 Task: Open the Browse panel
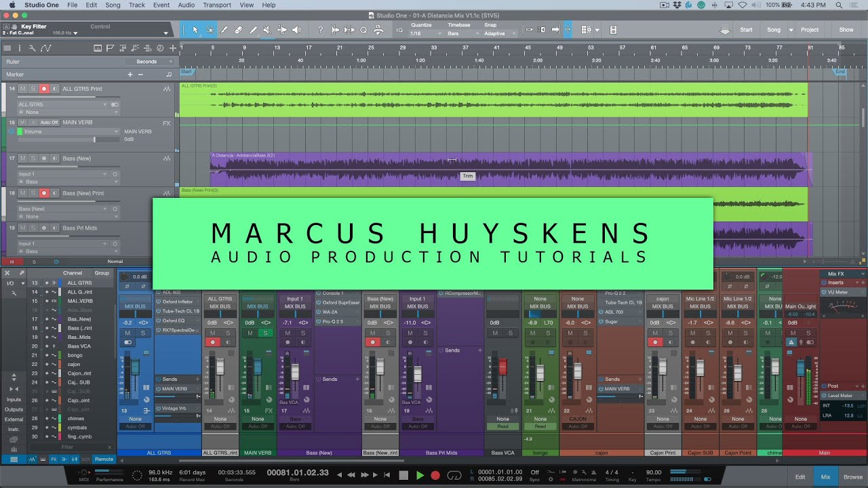click(853, 476)
